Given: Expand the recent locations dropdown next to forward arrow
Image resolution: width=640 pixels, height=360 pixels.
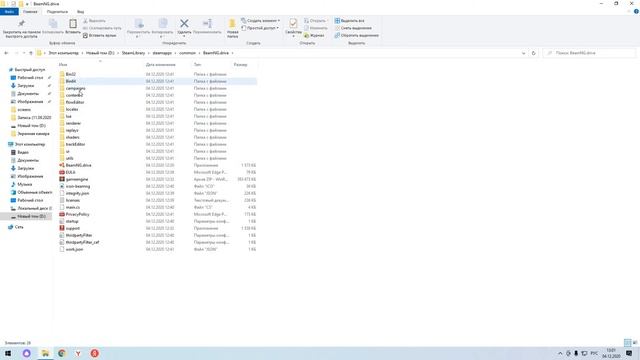Looking at the screenshot, I should coord(24,53).
